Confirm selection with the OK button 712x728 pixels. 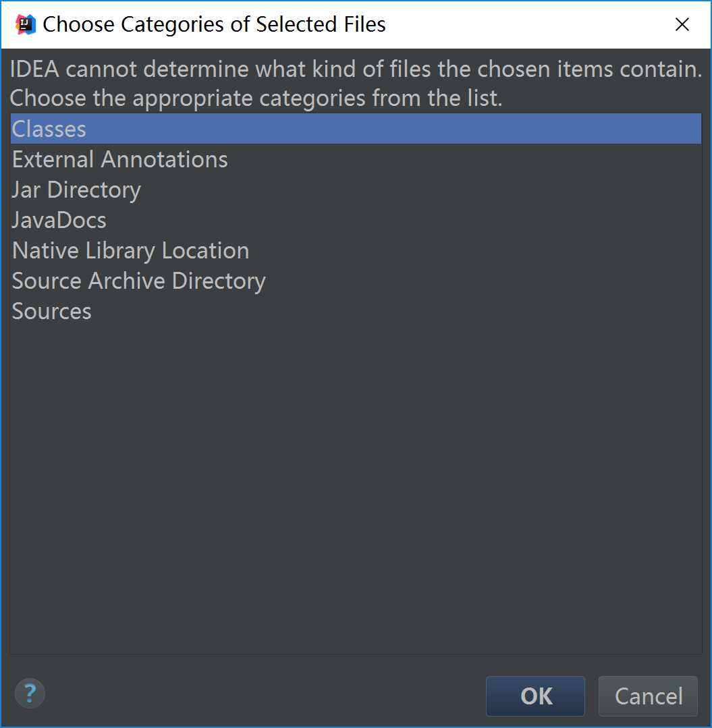(x=535, y=696)
